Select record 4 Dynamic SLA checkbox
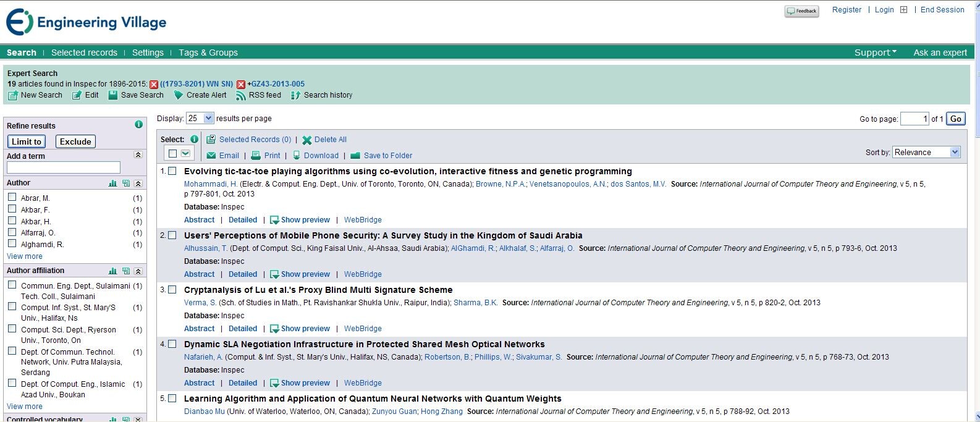The image size is (980, 422). tap(172, 344)
